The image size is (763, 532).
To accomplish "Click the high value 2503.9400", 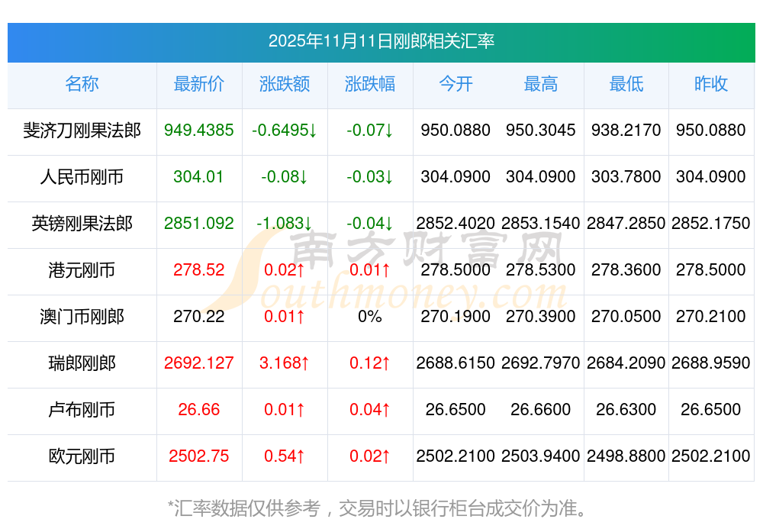I will click(x=541, y=456).
